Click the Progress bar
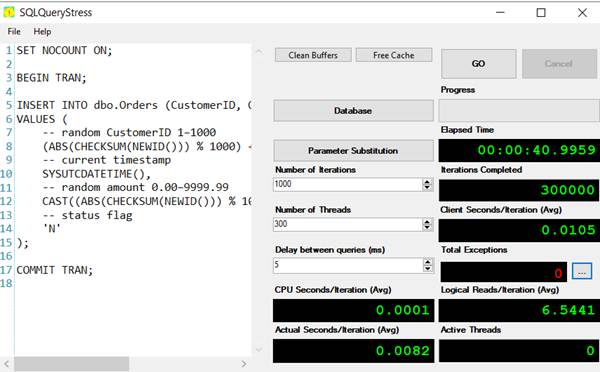The width and height of the screenshot is (600, 372). [519, 111]
